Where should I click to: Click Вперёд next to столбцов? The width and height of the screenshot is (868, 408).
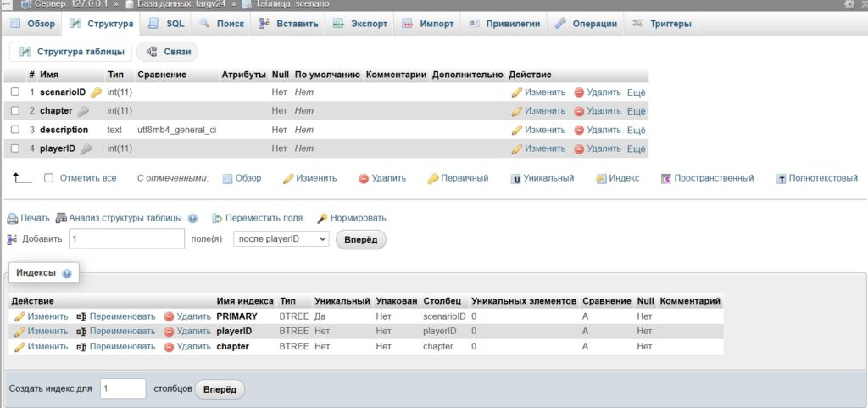220,389
